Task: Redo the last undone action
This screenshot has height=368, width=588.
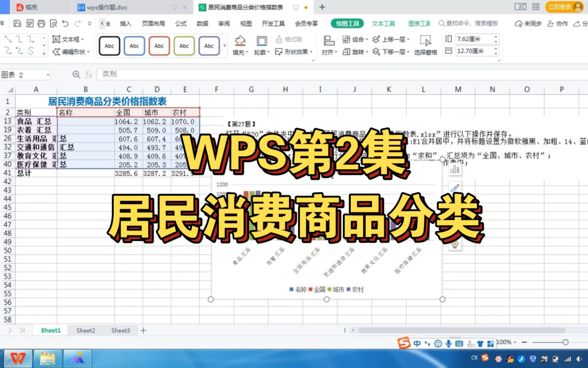Action: click(x=78, y=23)
